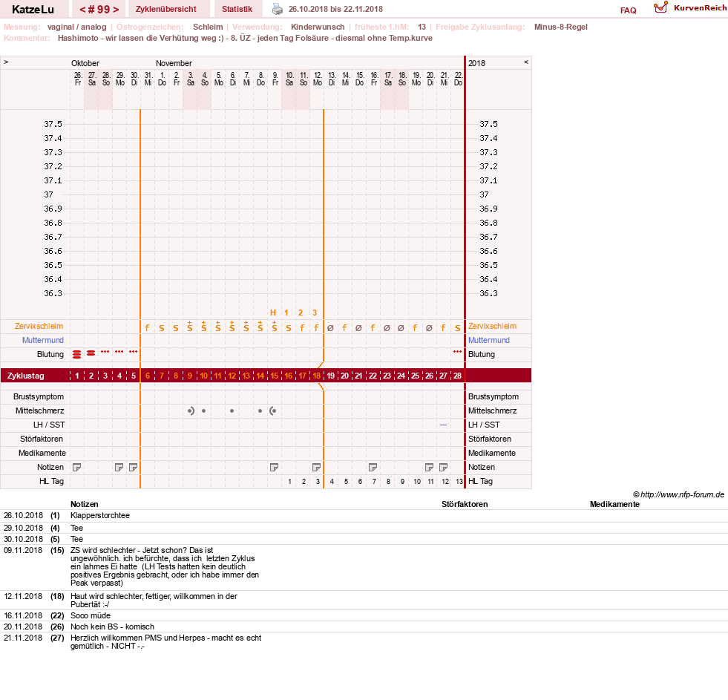728x700 pixels.
Task: Click the heavy bleeding symbol on day 1
Action: click(77, 354)
